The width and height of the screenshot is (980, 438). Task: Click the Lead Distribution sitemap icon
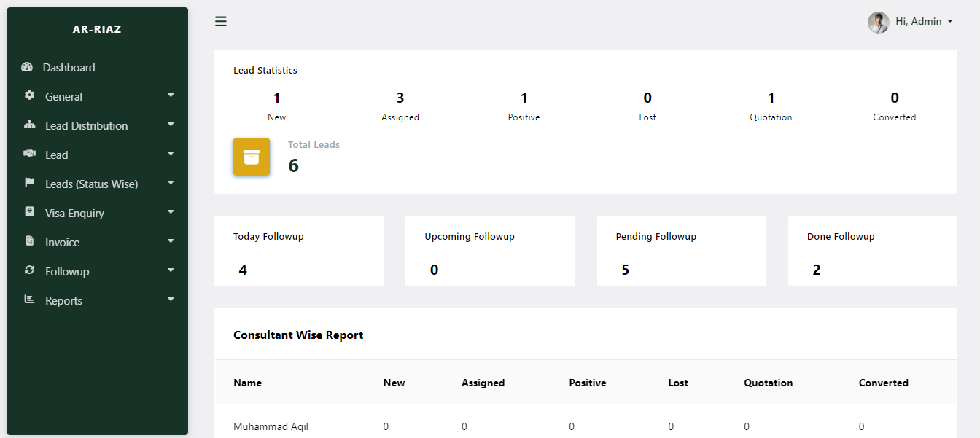[30, 125]
